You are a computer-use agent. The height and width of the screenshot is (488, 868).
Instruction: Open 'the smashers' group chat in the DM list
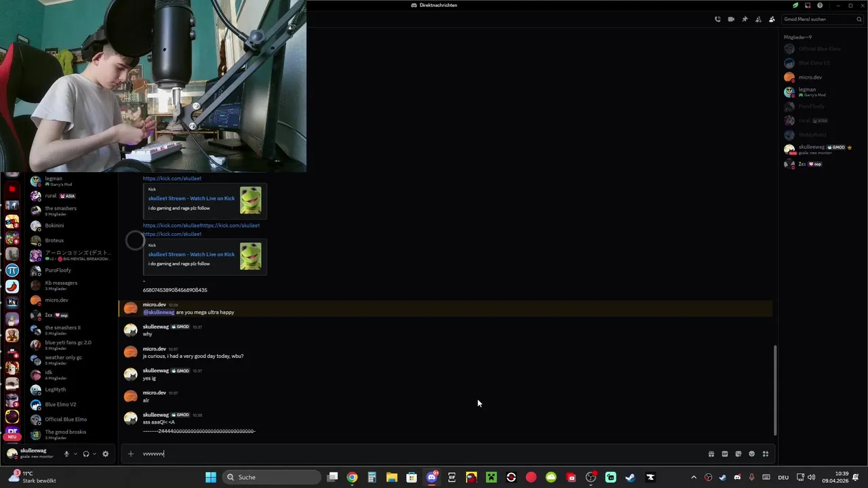click(71, 211)
